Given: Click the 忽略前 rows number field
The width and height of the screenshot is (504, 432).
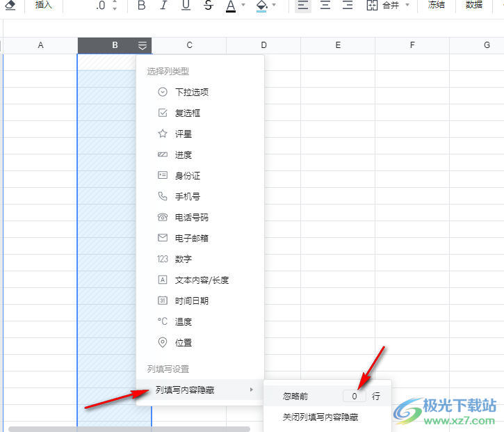Looking at the screenshot, I should pos(355,396).
